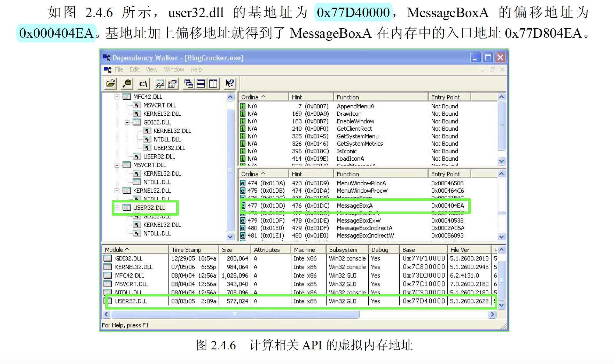Click the Tile Vertically toolbar icon

point(213,83)
